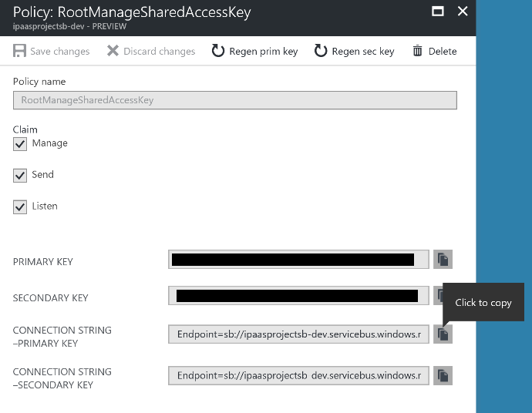Viewport: 532px width, 413px height.
Task: Click the 'ipaasprojectsb-dev - PREVIEW' subtitle
Action: [x=69, y=26]
